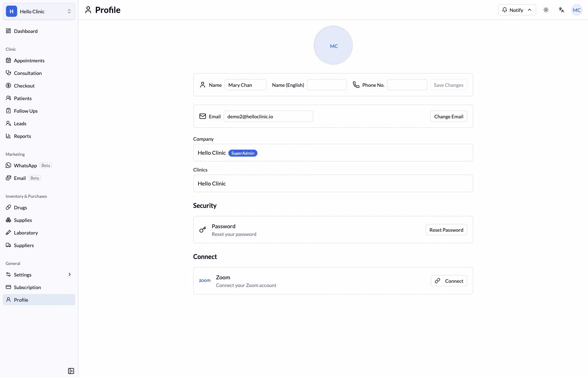This screenshot has width=588, height=378.
Task: Toggle the light/dark theme sun icon
Action: pyautogui.click(x=546, y=10)
